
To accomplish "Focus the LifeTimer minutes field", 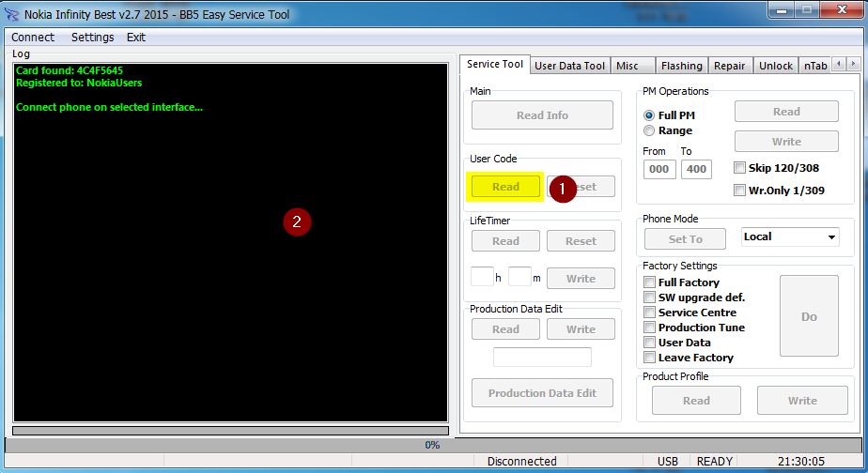I will point(519,277).
